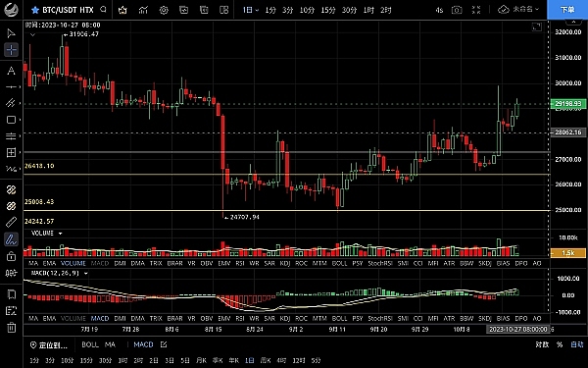Choose the text annotation tool

point(11,71)
